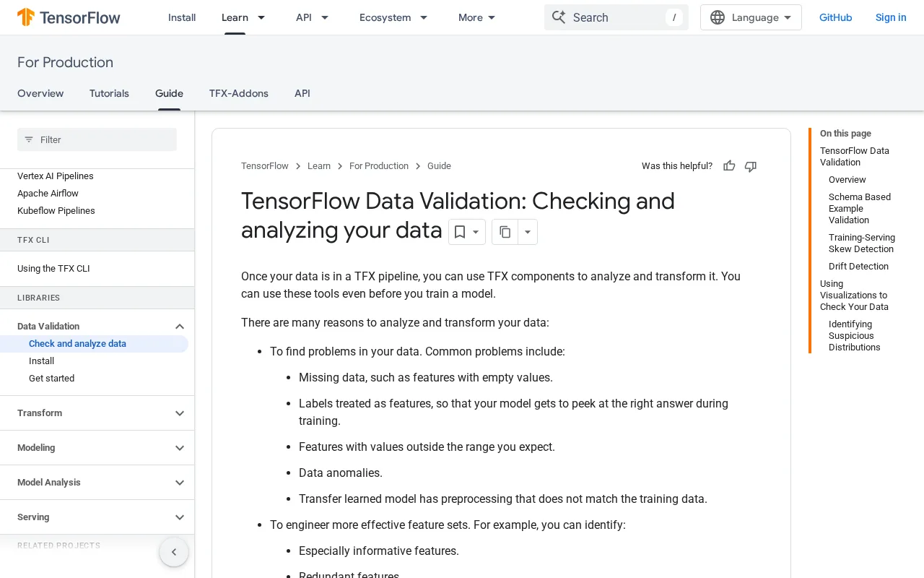Open the bookmark dropdown arrow
This screenshot has height=578, width=924.
(x=476, y=232)
